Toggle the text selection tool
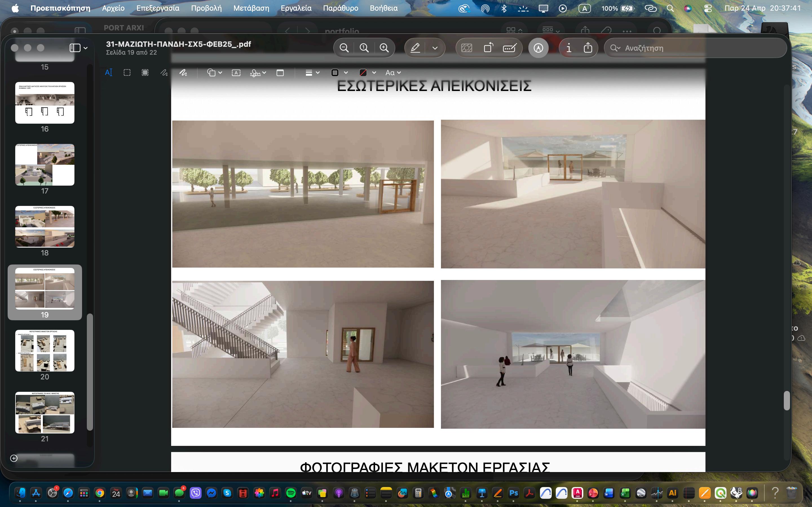812x507 pixels. click(108, 73)
